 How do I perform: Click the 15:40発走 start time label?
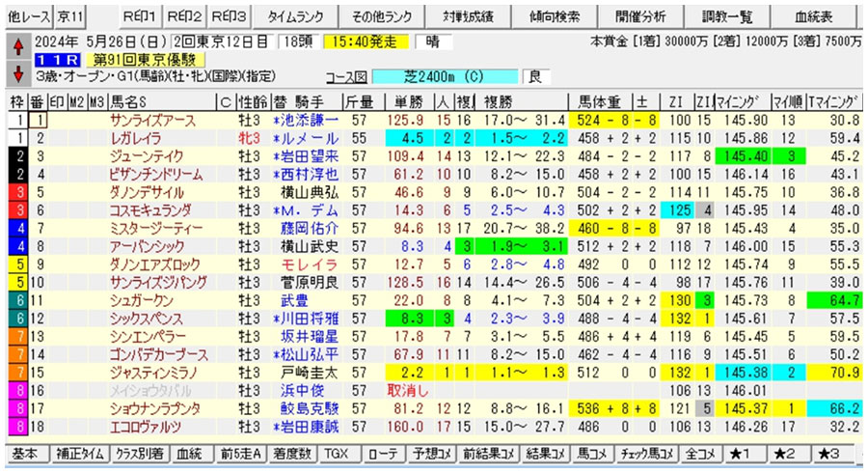(x=366, y=42)
